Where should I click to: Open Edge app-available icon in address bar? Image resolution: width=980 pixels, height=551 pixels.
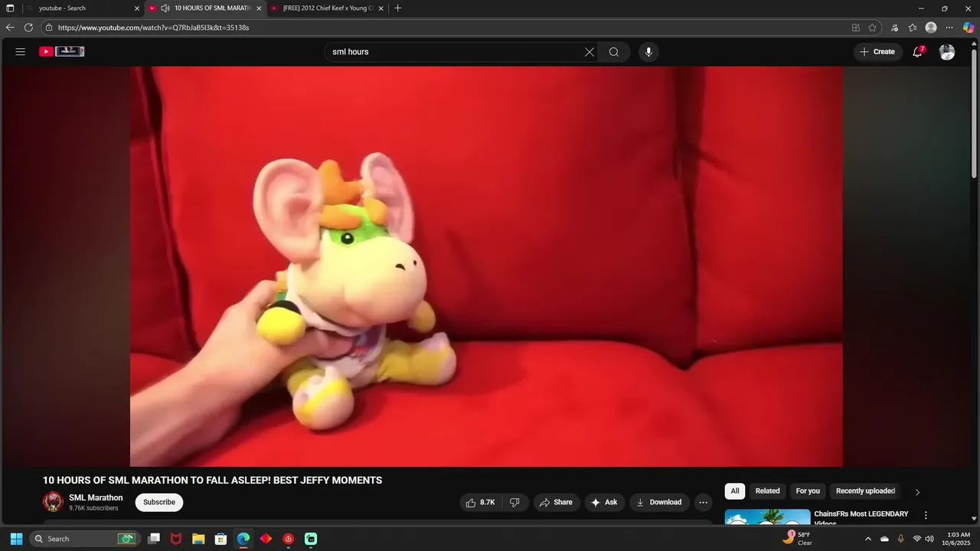[856, 28]
